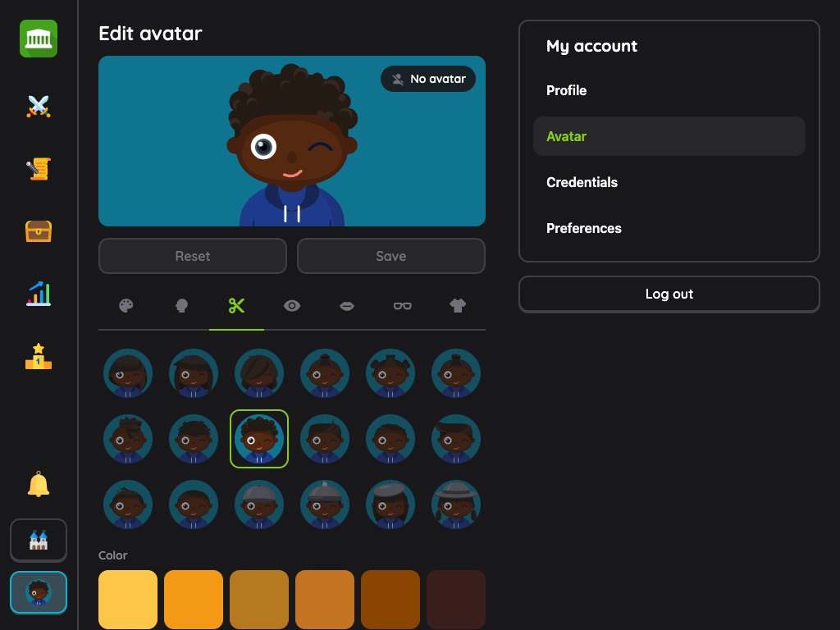The image size is (840, 630).
Task: Open the crossed swords battle icon
Action: click(x=39, y=106)
